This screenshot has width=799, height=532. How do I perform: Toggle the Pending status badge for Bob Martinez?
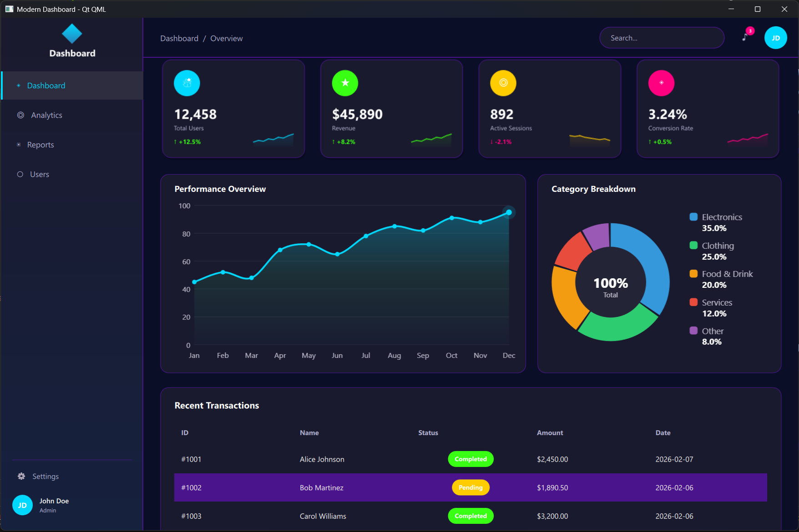point(470,487)
